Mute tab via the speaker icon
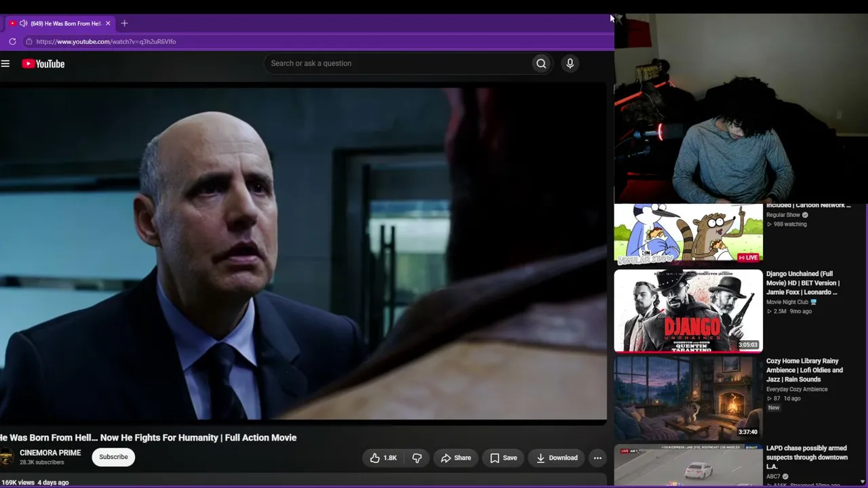 pyautogui.click(x=24, y=23)
